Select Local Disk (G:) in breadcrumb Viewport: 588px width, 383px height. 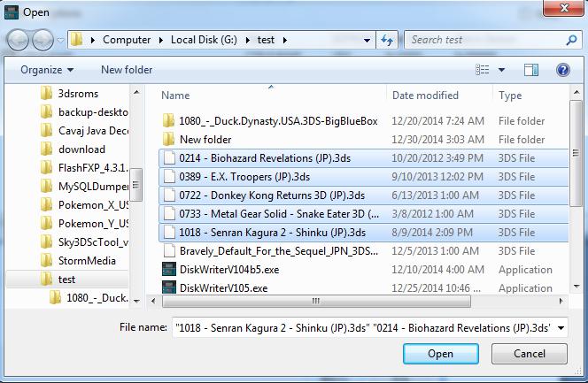tap(204, 40)
